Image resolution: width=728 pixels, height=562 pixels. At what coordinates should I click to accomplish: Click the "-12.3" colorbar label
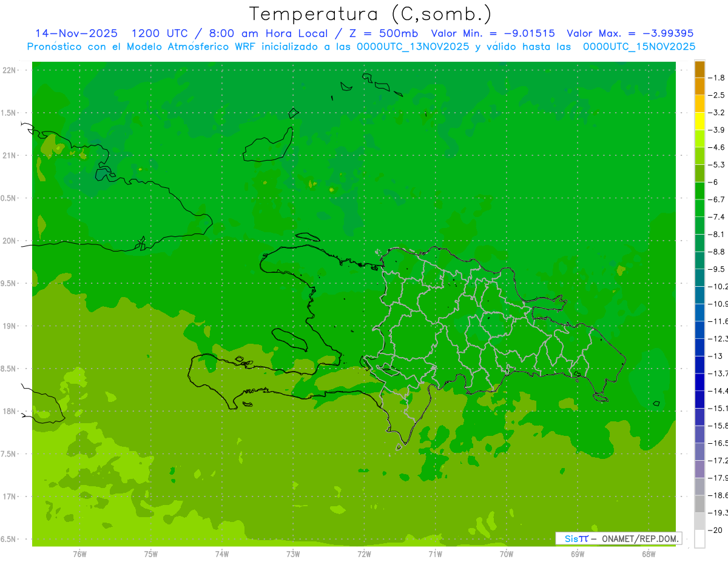tap(718, 338)
